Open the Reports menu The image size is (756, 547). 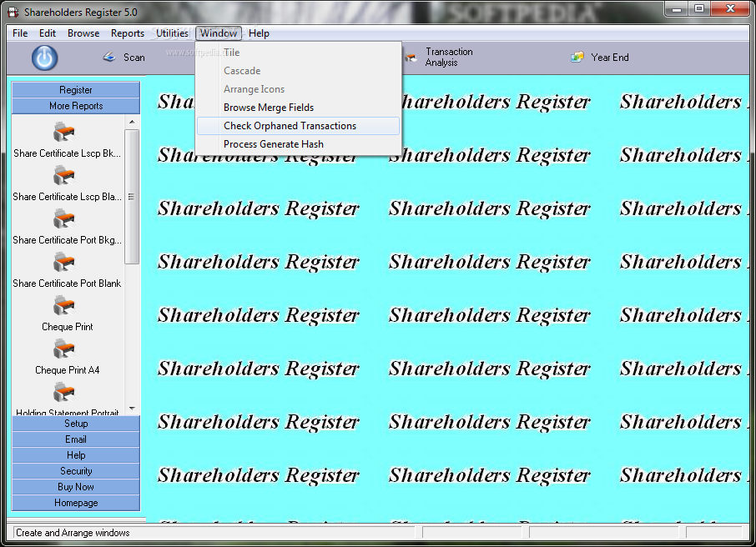point(128,33)
